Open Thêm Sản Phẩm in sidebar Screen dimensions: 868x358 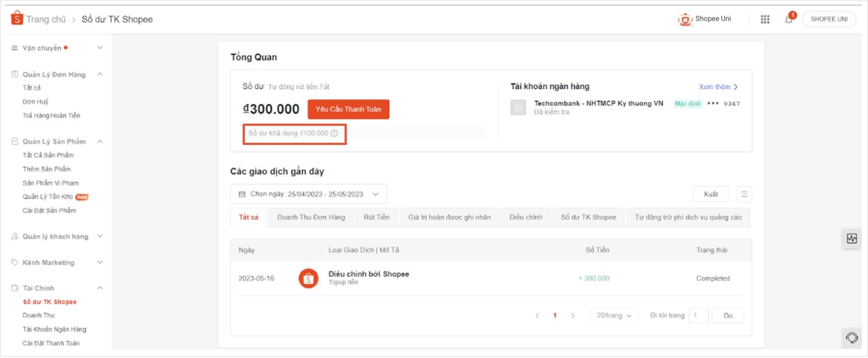[47, 169]
